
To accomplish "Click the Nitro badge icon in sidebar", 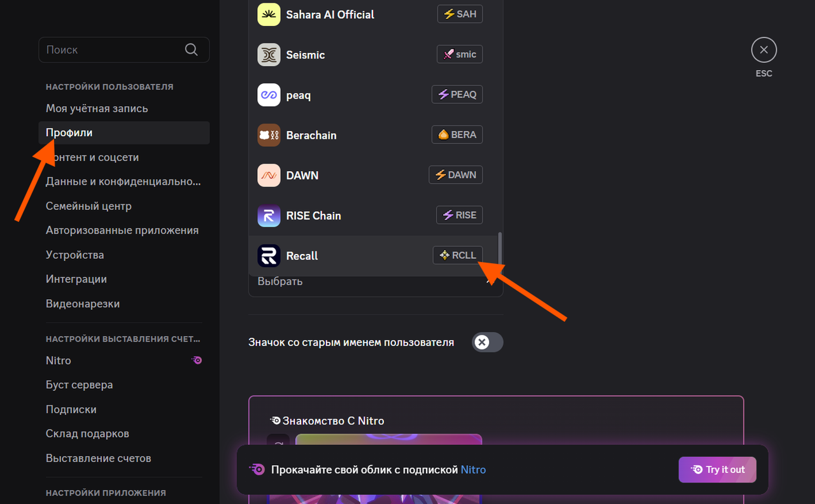I will click(x=197, y=360).
